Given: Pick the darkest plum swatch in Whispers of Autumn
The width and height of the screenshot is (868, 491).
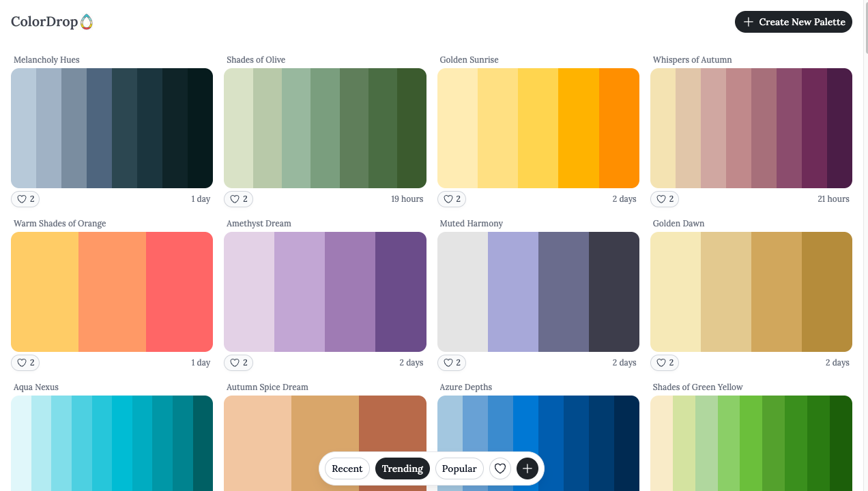Looking at the screenshot, I should (839, 128).
